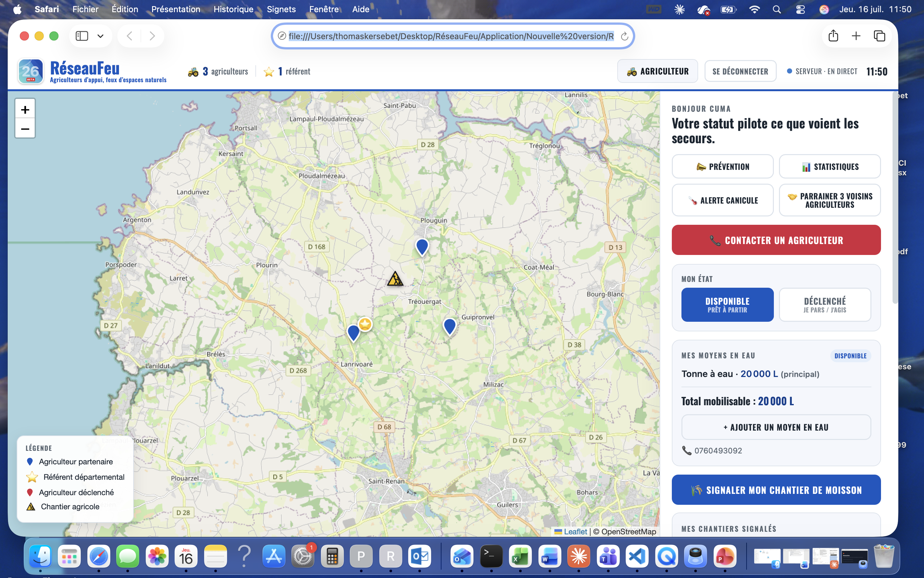Click the Total mobilisable 20 000 L line
924x578 pixels.
[737, 401]
